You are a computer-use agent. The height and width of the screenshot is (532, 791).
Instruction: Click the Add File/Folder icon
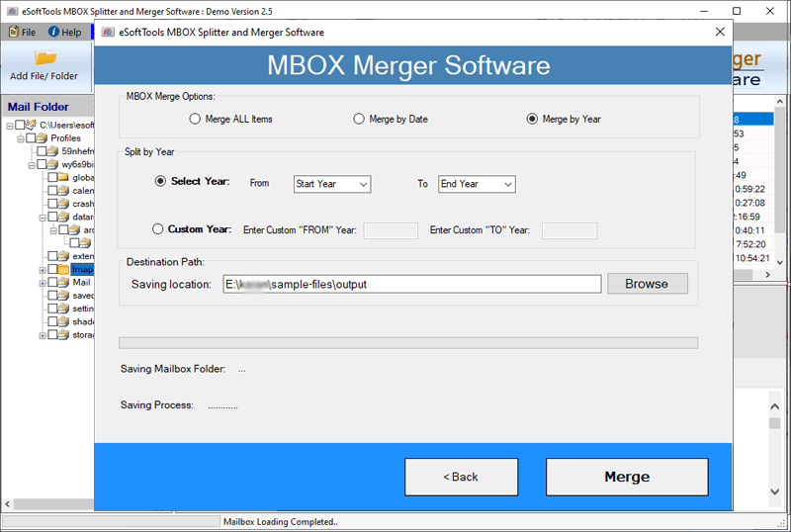tap(44, 57)
